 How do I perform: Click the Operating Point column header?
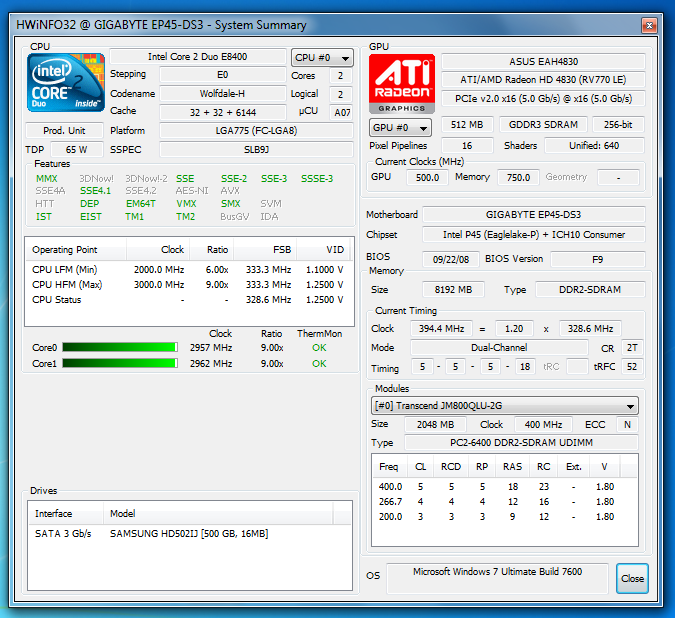pyautogui.click(x=76, y=250)
